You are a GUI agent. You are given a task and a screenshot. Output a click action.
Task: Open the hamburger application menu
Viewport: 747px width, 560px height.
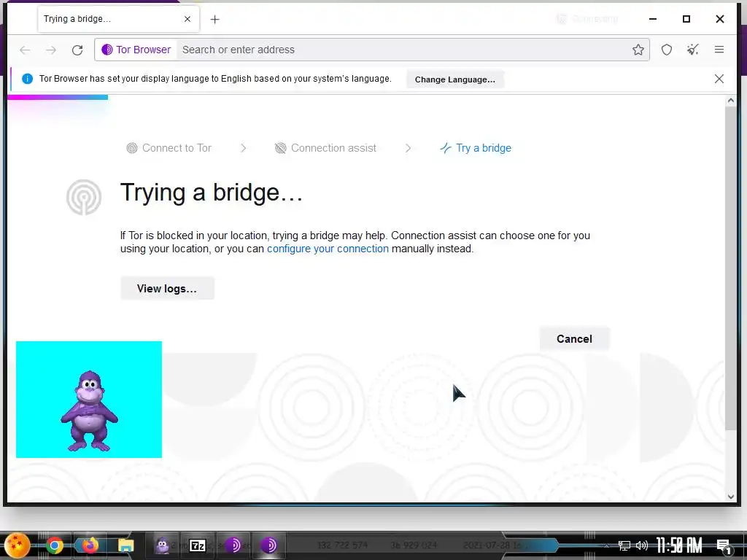tap(719, 50)
